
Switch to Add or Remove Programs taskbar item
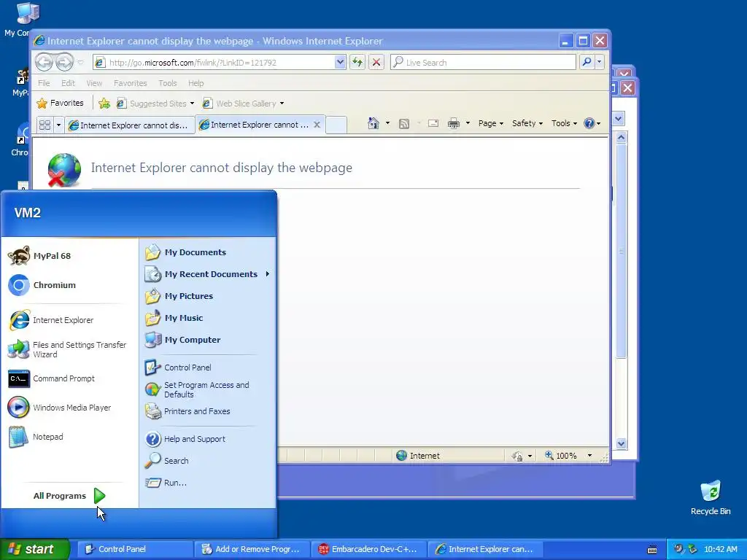pyautogui.click(x=252, y=549)
